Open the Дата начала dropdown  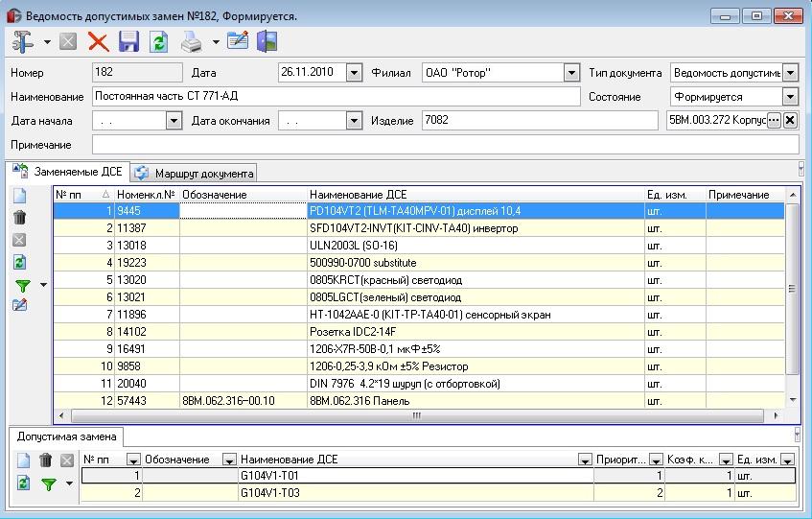(174, 121)
